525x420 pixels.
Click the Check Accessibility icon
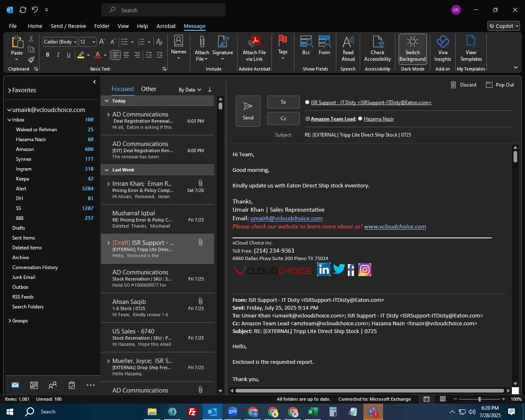(377, 42)
